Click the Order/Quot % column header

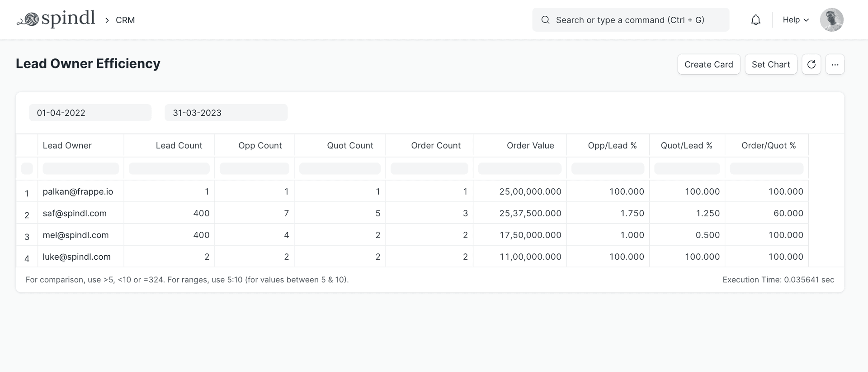tap(768, 145)
